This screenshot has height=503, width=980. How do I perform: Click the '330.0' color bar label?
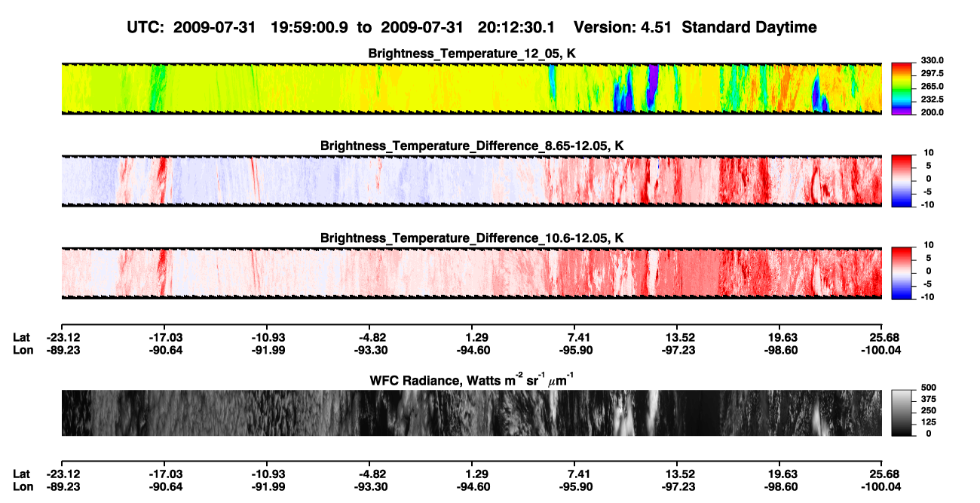(932, 60)
